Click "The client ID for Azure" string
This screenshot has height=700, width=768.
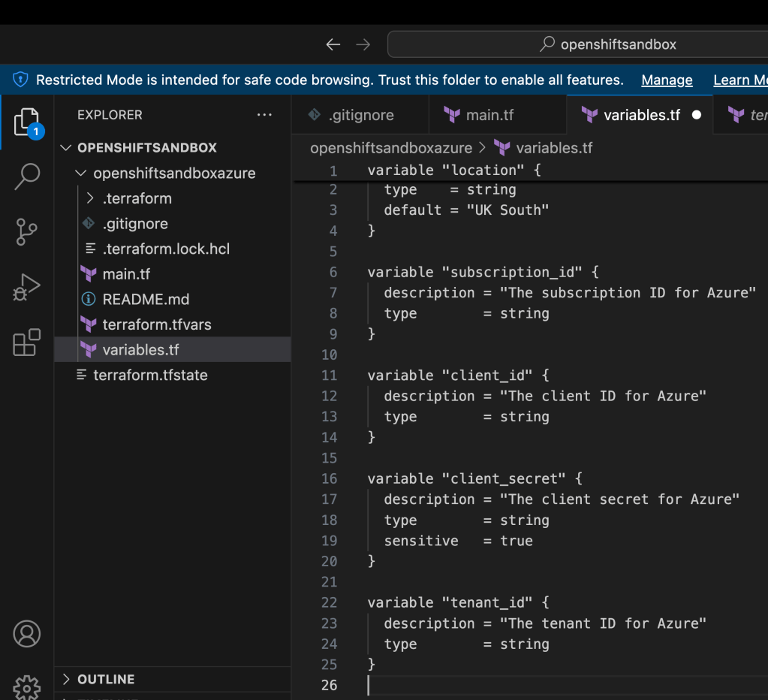[x=603, y=395]
